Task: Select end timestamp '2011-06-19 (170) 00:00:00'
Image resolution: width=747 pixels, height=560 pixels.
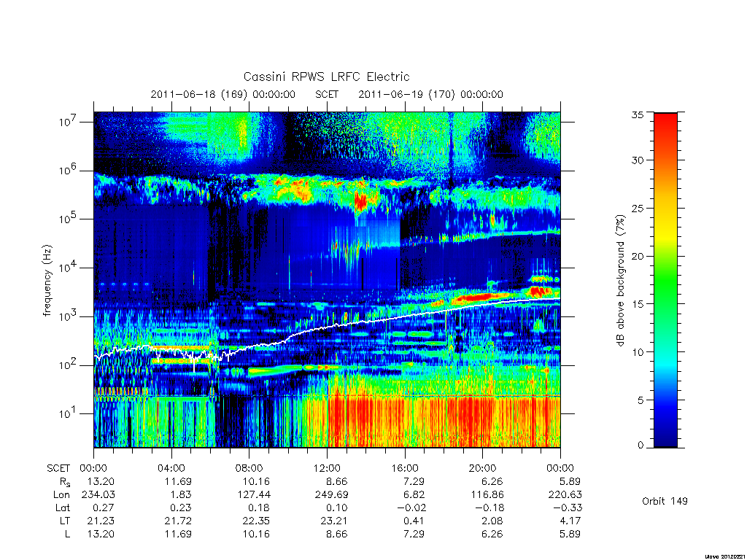Action: pyautogui.click(x=430, y=94)
